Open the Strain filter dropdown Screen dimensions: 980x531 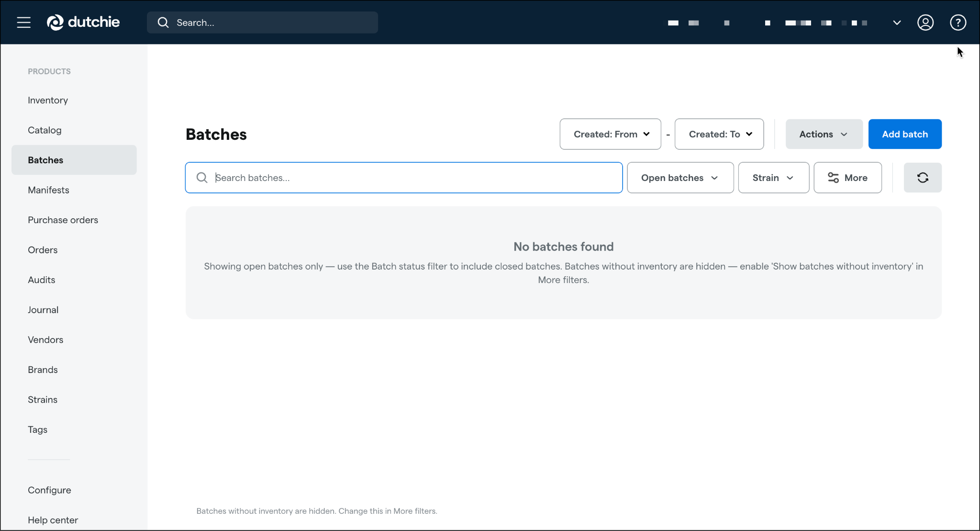pyautogui.click(x=774, y=178)
